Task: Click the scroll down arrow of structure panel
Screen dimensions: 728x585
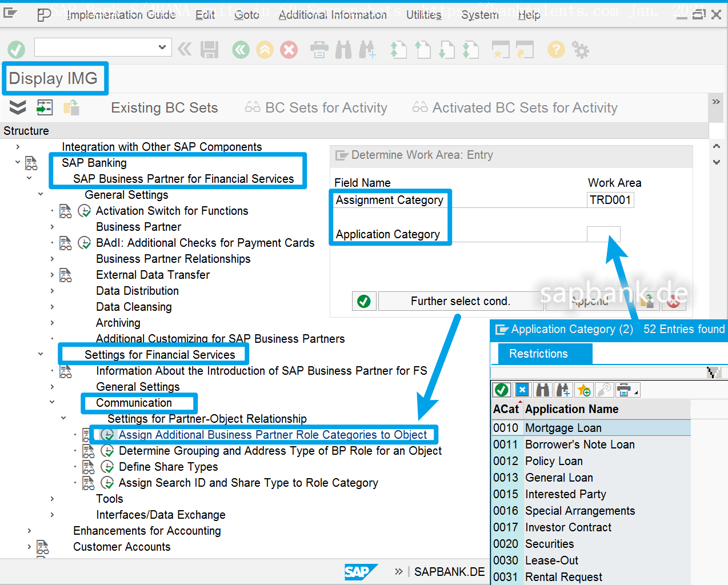Action: click(717, 162)
